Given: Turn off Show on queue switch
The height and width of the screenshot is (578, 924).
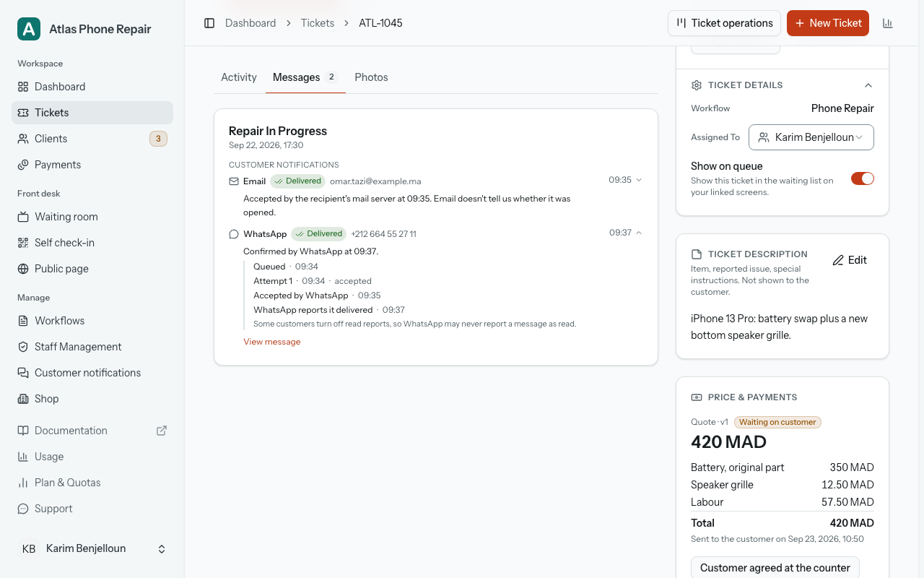Looking at the screenshot, I should tap(863, 178).
